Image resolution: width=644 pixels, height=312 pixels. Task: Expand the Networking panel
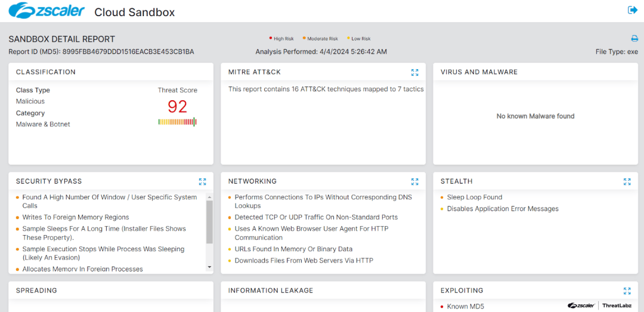click(414, 181)
